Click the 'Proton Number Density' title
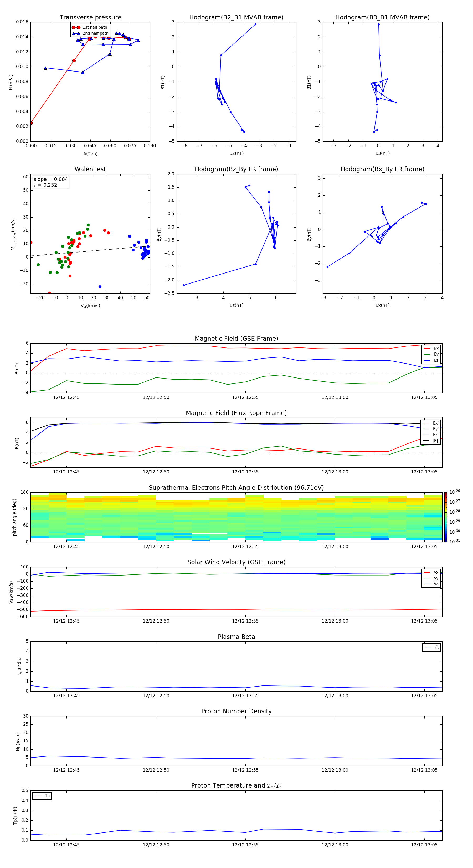473x868 pixels. 236,711
